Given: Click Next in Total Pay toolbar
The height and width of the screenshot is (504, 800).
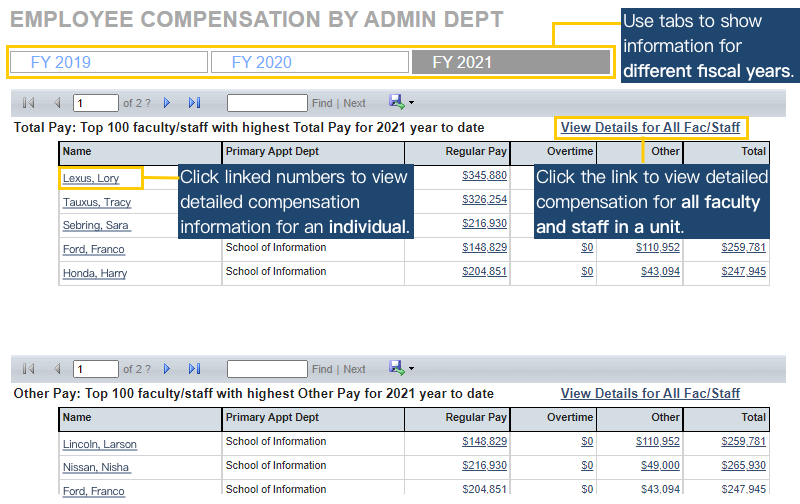Looking at the screenshot, I should (x=354, y=103).
